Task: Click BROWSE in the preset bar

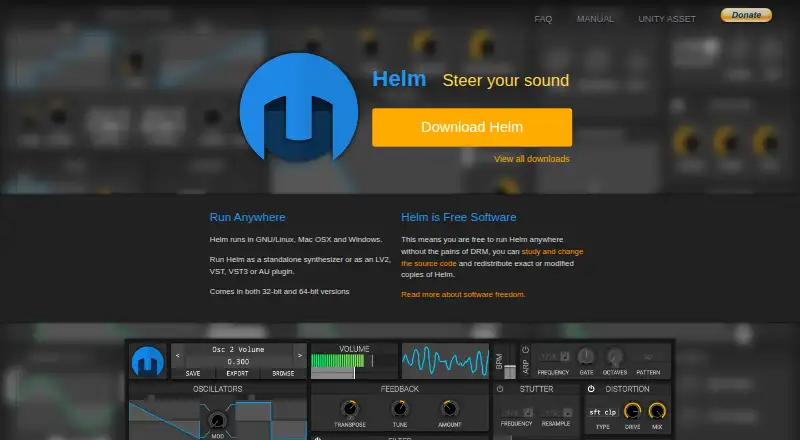Action: (283, 374)
